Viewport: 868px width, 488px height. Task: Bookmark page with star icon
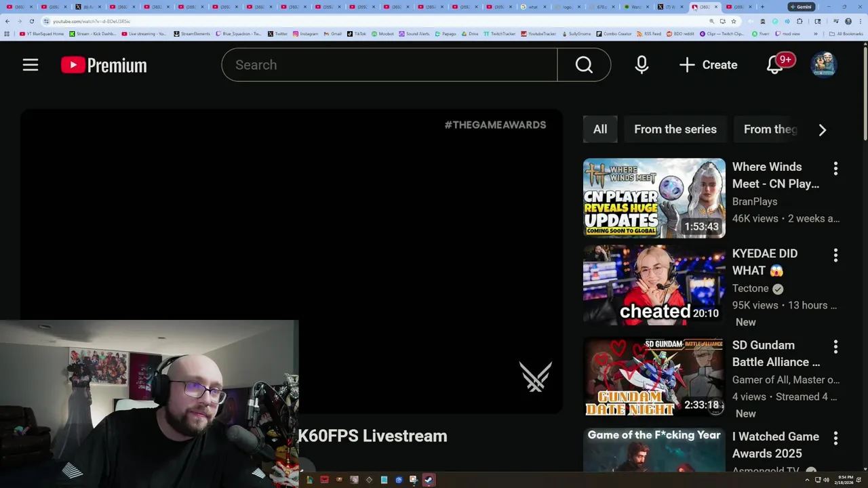click(x=734, y=22)
